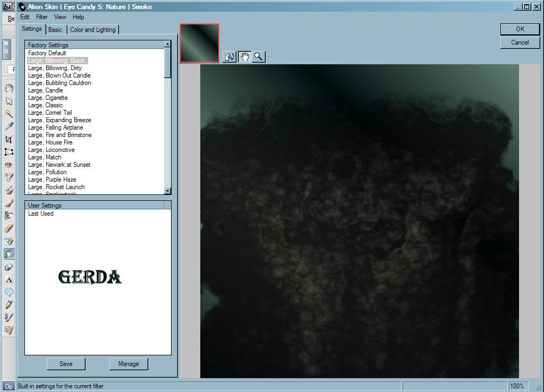Select the Large, Purple Haze preset
The width and height of the screenshot is (544, 392).
52,180
